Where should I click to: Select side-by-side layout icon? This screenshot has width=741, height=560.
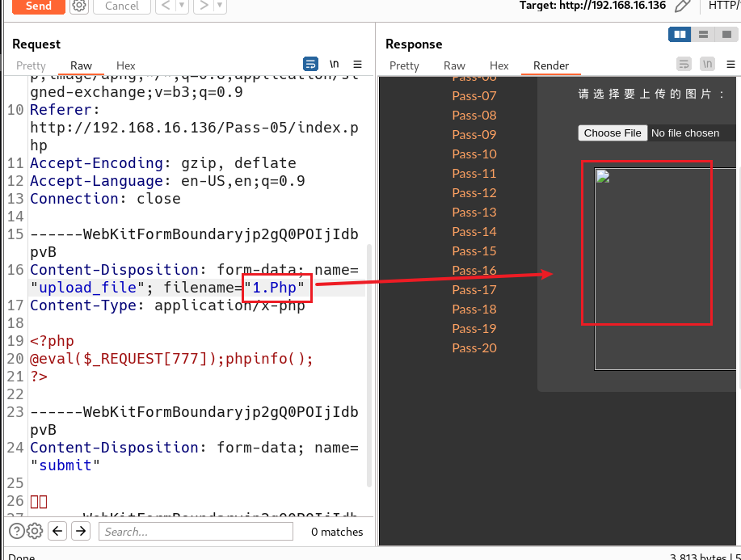[x=680, y=35]
